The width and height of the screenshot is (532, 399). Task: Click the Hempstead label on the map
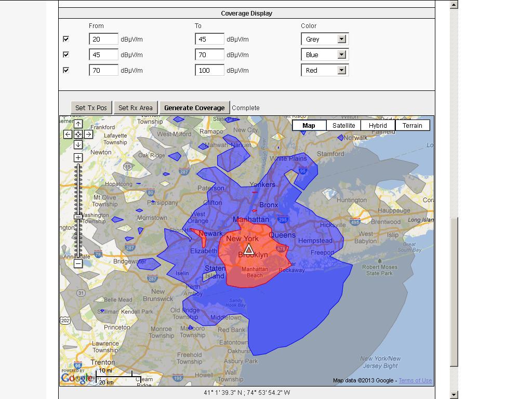click(x=315, y=241)
